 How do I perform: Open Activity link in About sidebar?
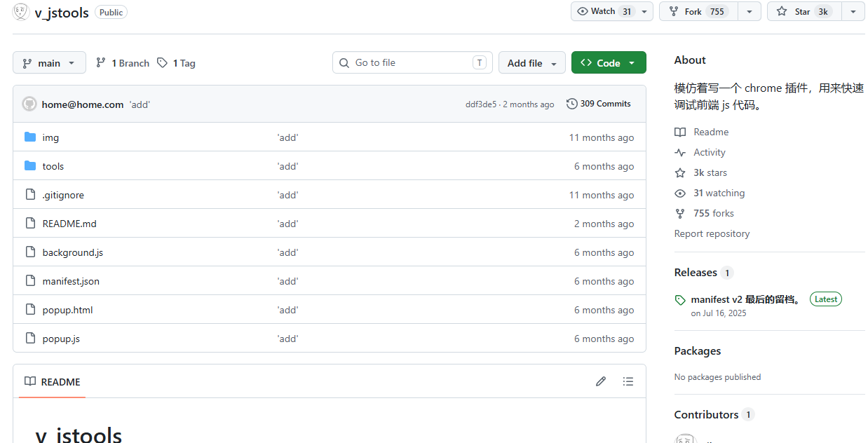[x=710, y=152]
